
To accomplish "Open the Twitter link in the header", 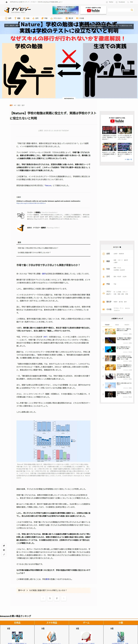I will tap(110, 2).
